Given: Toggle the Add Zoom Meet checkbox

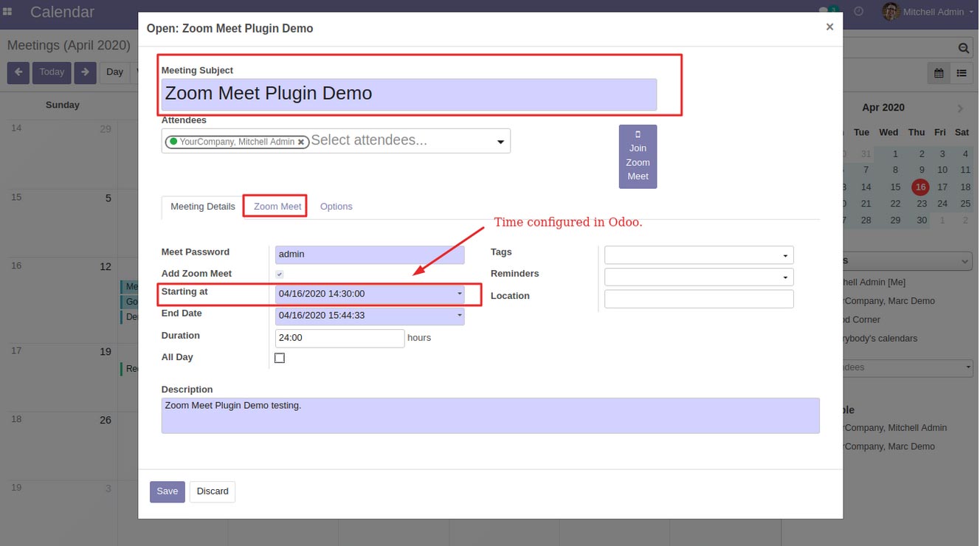Looking at the screenshot, I should point(280,274).
